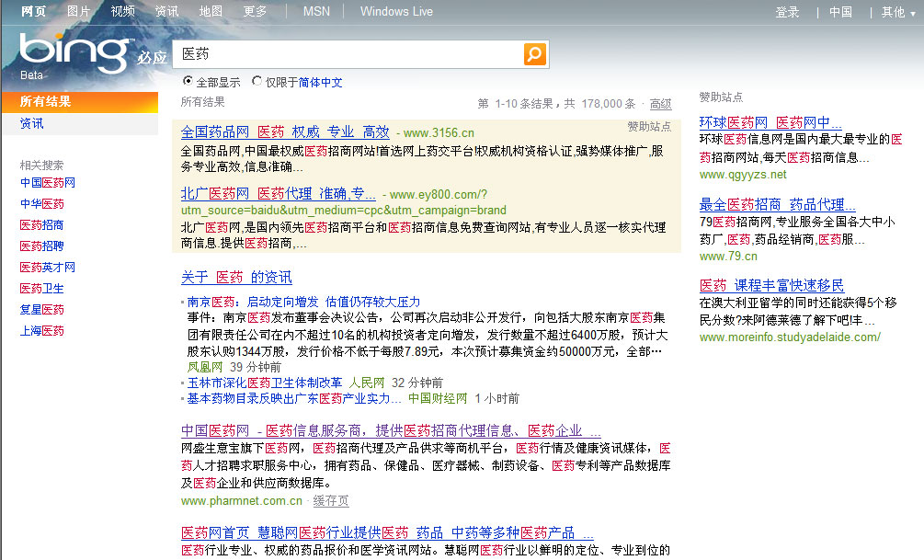Open the 更多 menu

pos(255,11)
